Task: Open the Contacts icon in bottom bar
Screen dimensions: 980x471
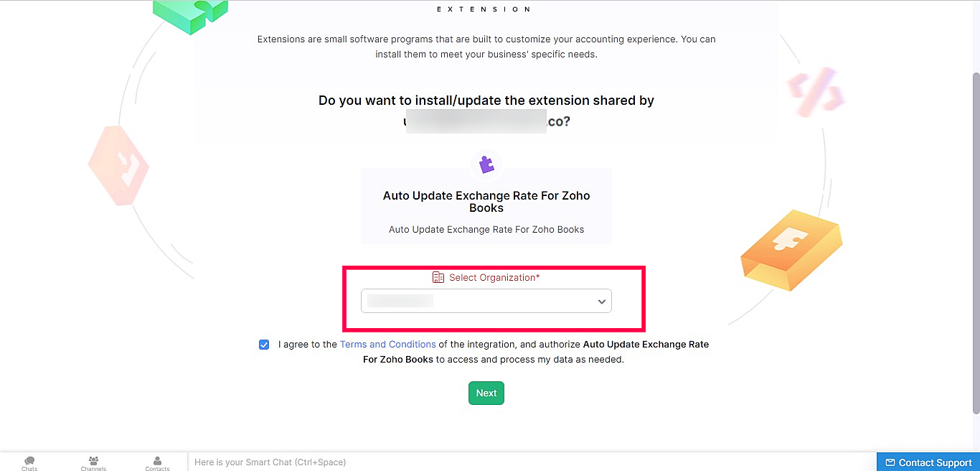Action: point(157,463)
